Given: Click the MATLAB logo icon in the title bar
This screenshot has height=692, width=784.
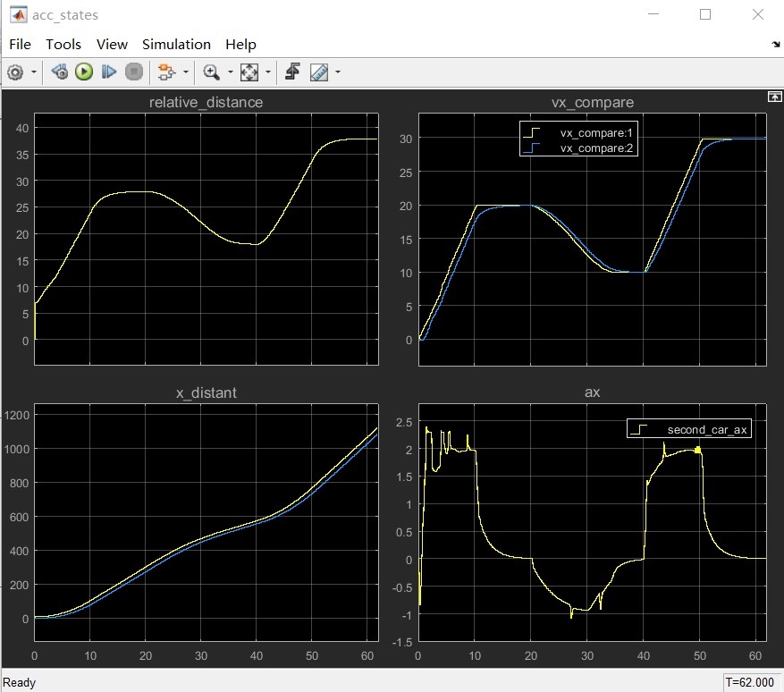Looking at the screenshot, I should [x=19, y=15].
